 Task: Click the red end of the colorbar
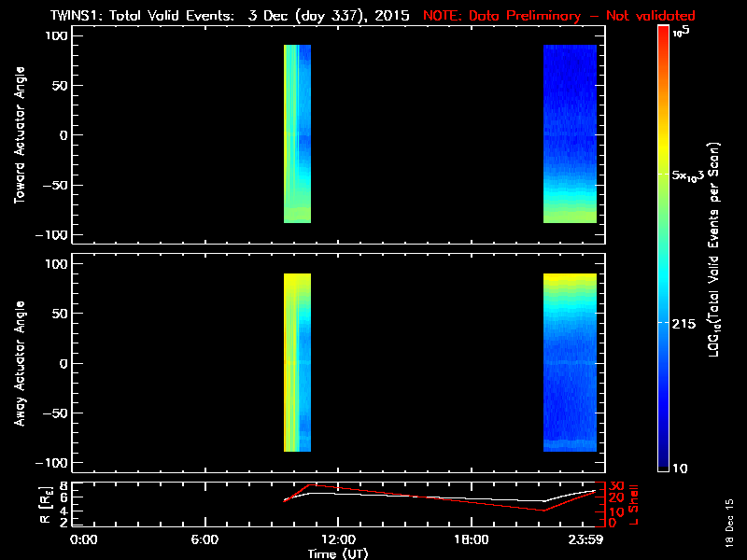pos(664,37)
